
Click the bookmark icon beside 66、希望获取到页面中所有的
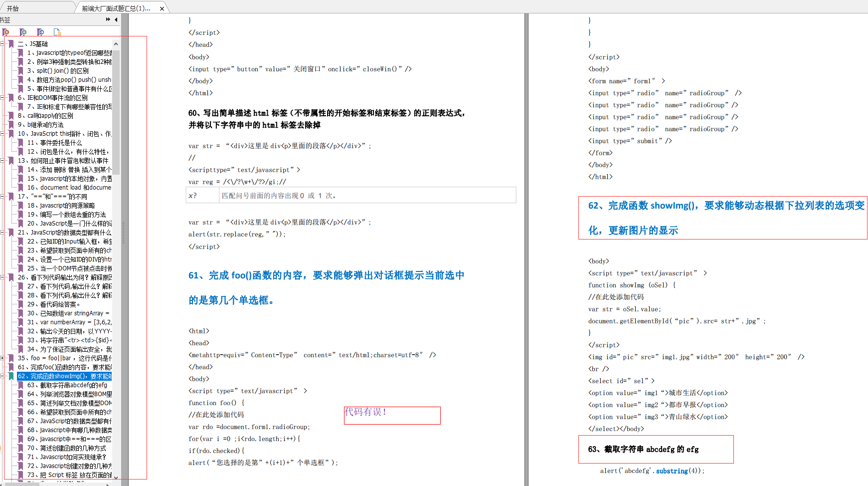click(x=20, y=412)
